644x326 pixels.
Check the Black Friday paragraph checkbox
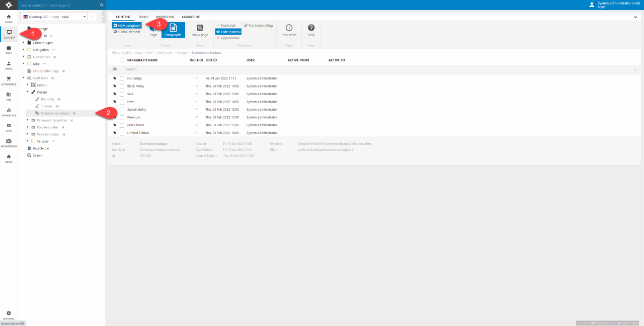click(x=122, y=86)
